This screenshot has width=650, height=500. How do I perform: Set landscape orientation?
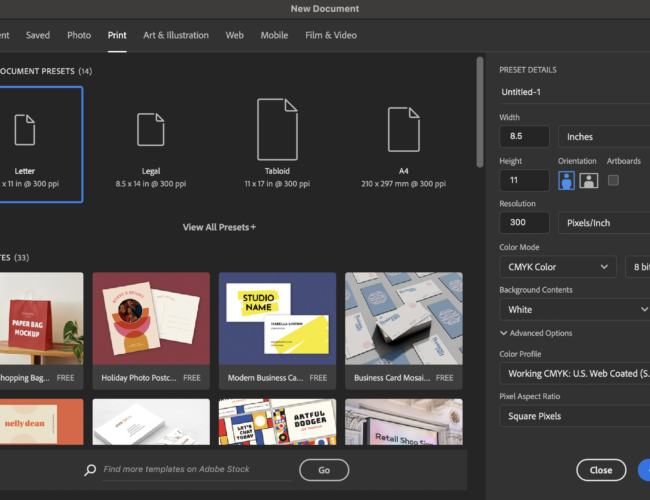[588, 180]
